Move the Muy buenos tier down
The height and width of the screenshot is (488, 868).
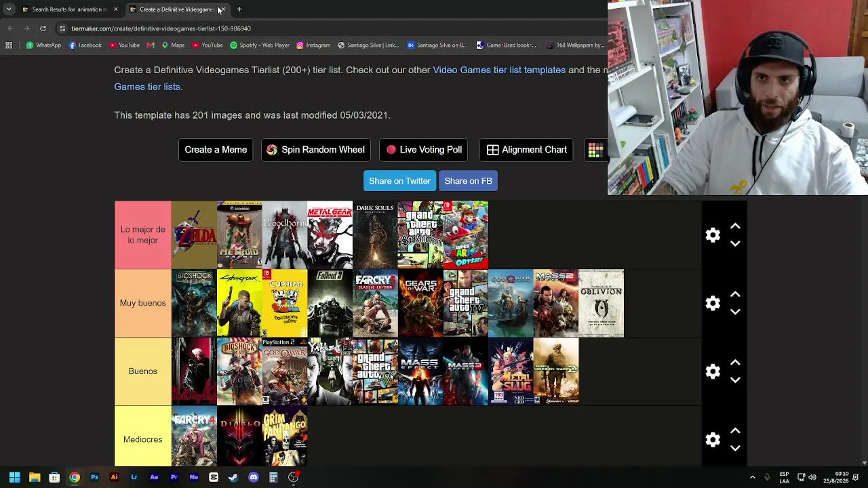735,312
